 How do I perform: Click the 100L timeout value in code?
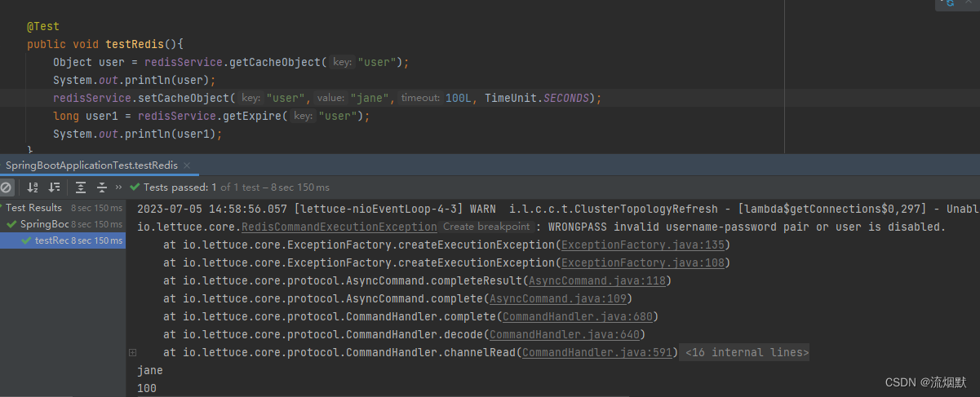[x=458, y=98]
